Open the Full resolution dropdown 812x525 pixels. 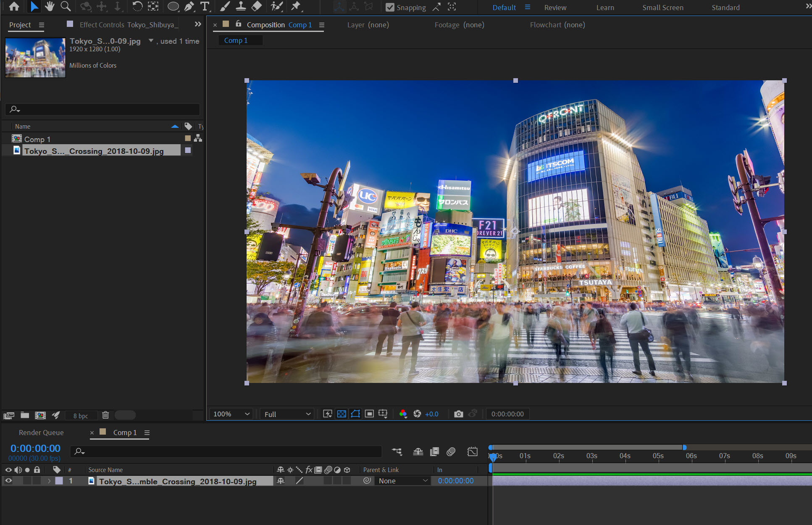[x=287, y=414]
